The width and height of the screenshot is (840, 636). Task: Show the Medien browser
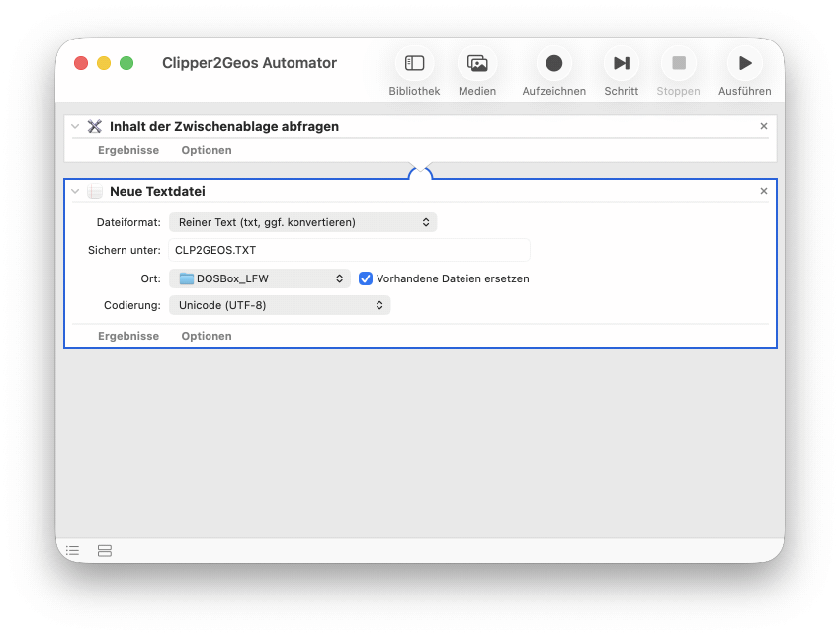click(477, 64)
